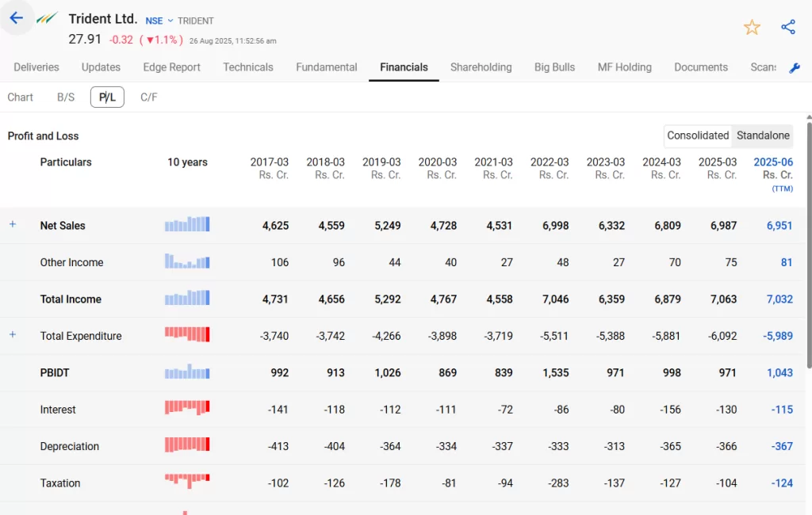
Task: Click the 2025-06 TTM column header
Action: click(x=773, y=174)
